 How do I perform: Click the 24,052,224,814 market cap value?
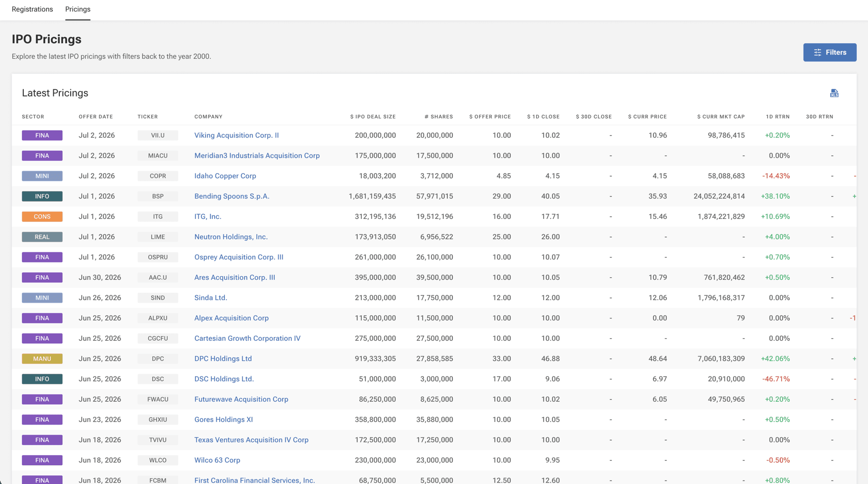point(719,196)
